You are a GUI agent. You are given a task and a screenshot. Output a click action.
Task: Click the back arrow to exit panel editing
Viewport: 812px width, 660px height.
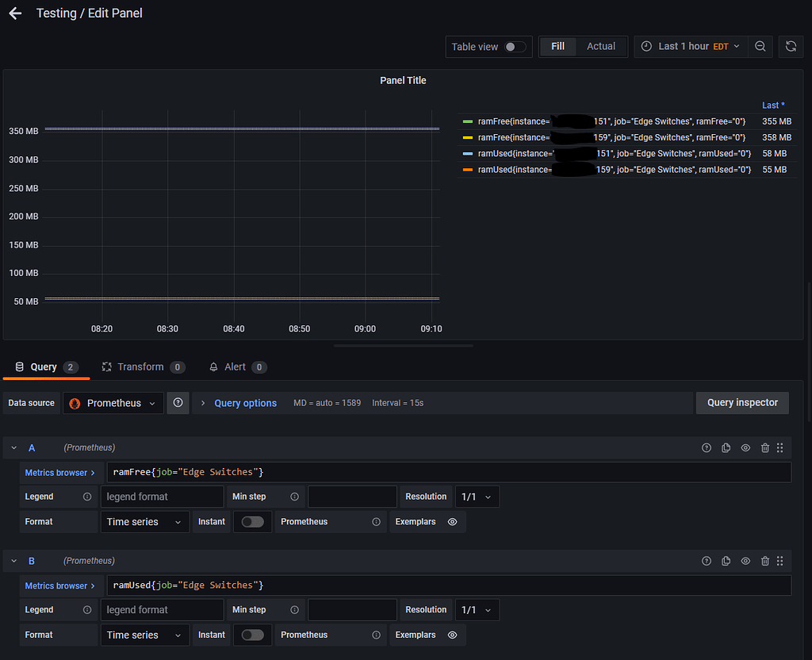(x=15, y=13)
